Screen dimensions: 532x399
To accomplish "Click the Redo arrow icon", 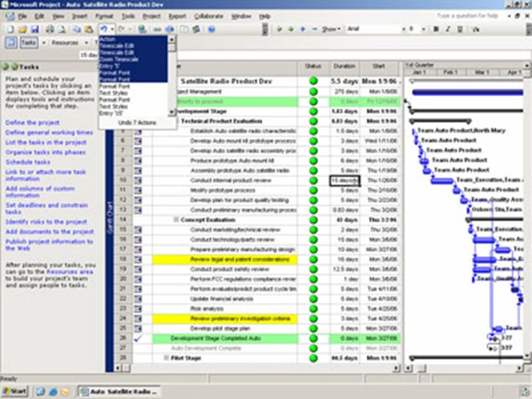I will click(122, 29).
